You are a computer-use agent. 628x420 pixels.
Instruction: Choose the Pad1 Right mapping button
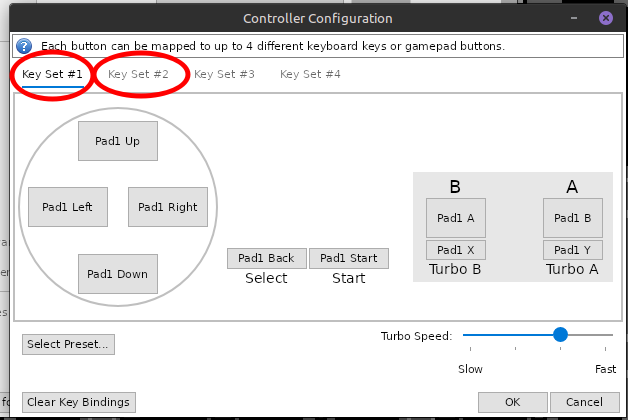[168, 207]
